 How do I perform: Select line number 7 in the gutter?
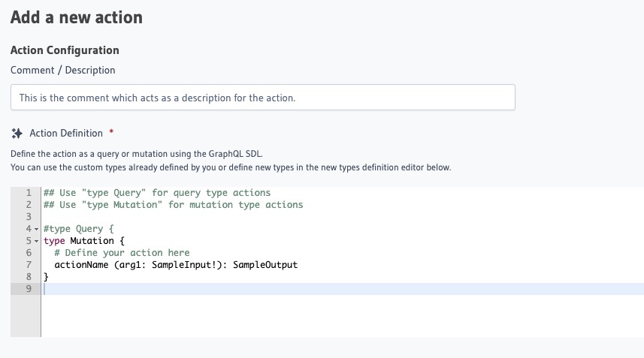click(x=28, y=265)
